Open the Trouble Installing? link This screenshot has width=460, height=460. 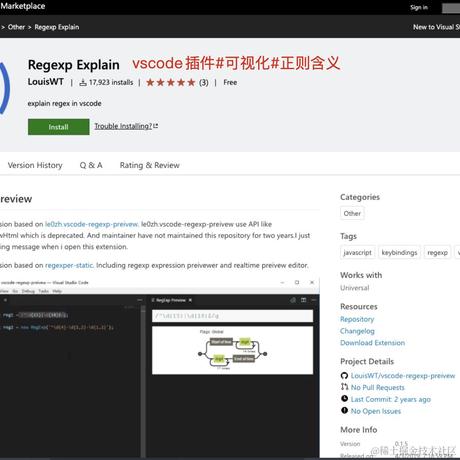click(x=123, y=126)
